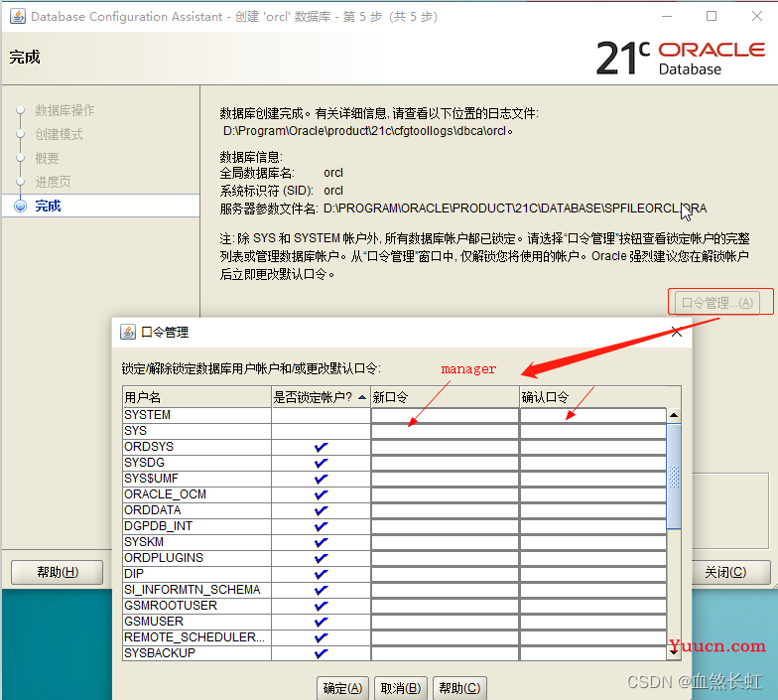Toggle the lock checkbox for ORDDATA
Viewport: 778px width, 700px height.
pyautogui.click(x=322, y=510)
